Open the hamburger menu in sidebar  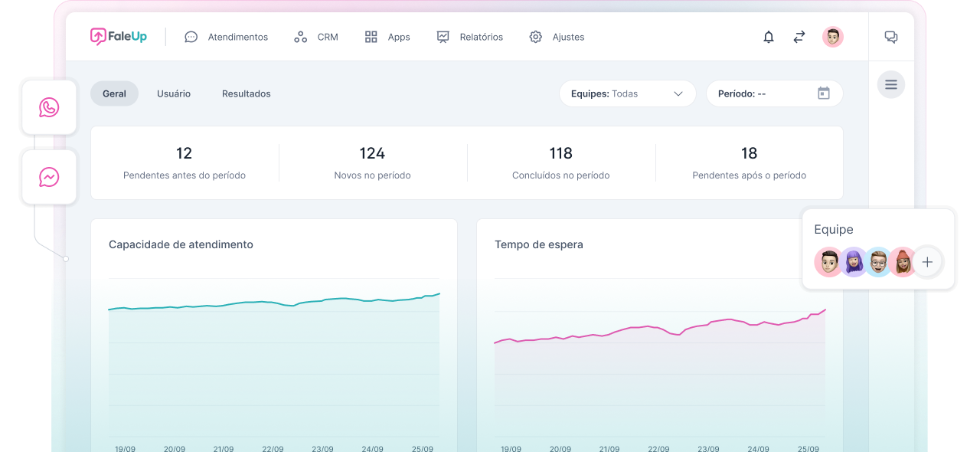tap(891, 84)
